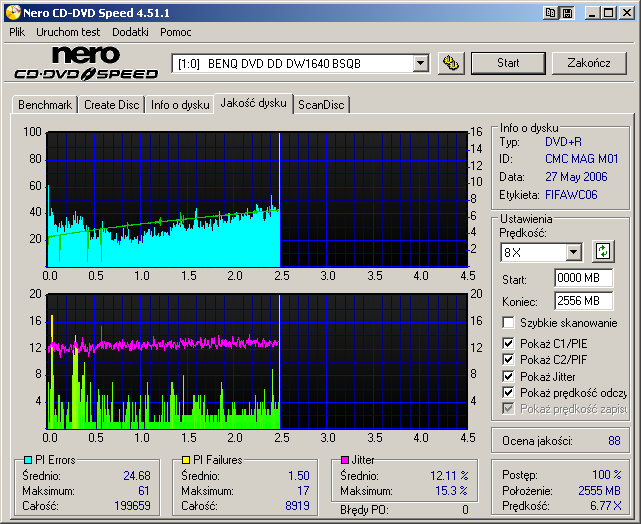Image resolution: width=641 pixels, height=524 pixels.
Task: Click the Zakończ button
Action: tap(589, 63)
